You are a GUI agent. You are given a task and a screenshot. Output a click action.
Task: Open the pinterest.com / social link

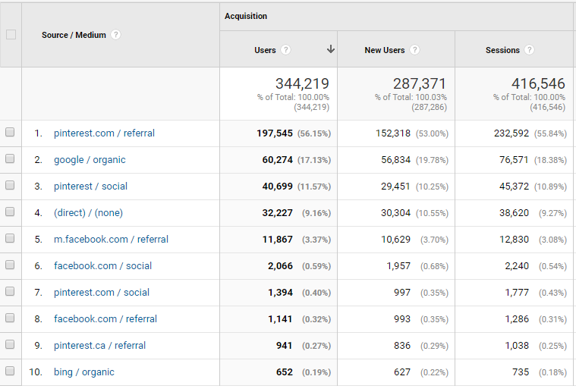pos(102,293)
